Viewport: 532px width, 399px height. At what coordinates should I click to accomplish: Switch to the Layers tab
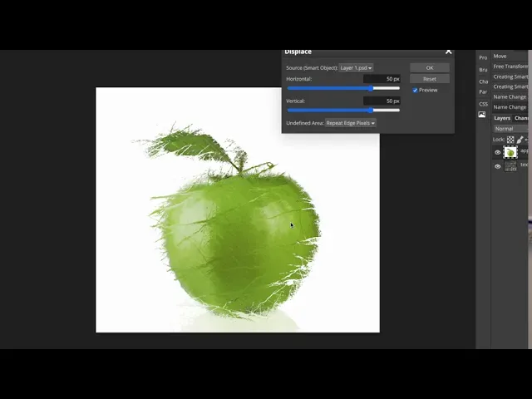pyautogui.click(x=502, y=118)
